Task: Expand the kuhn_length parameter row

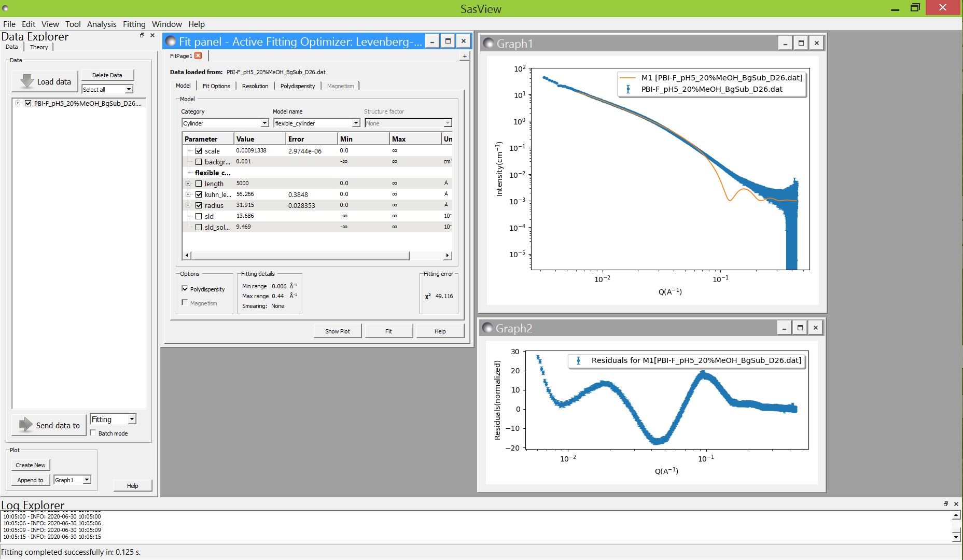Action: (188, 194)
